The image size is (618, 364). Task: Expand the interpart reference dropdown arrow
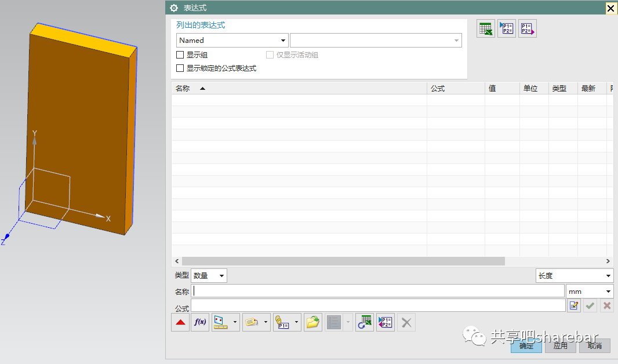pos(296,322)
